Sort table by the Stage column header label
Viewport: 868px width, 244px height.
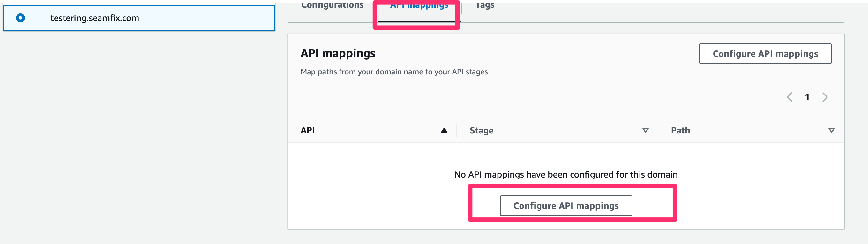point(482,130)
